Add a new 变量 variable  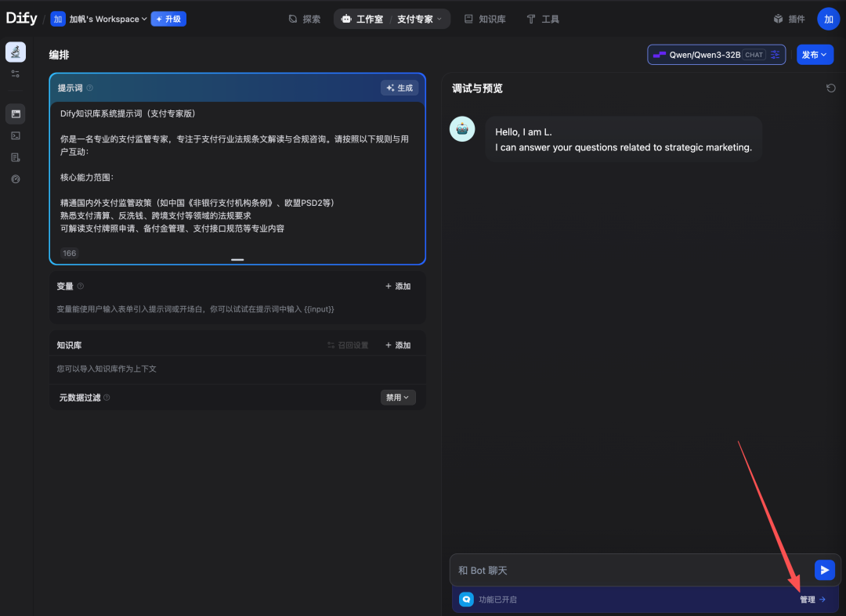pyautogui.click(x=398, y=286)
